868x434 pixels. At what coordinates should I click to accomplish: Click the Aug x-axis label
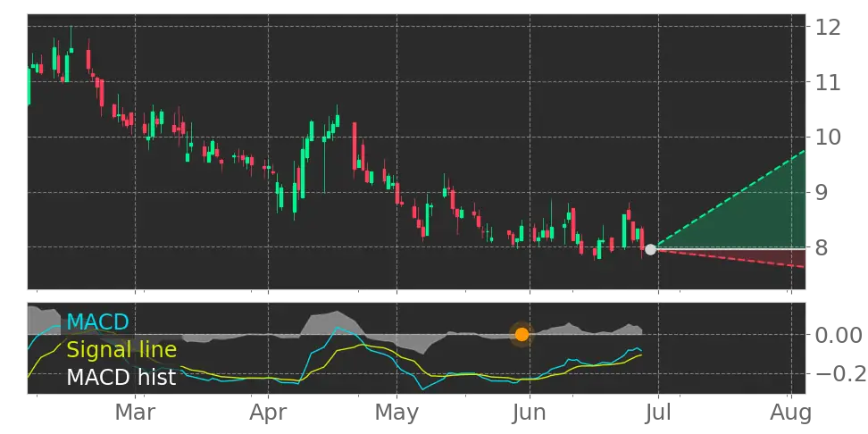coord(791,413)
